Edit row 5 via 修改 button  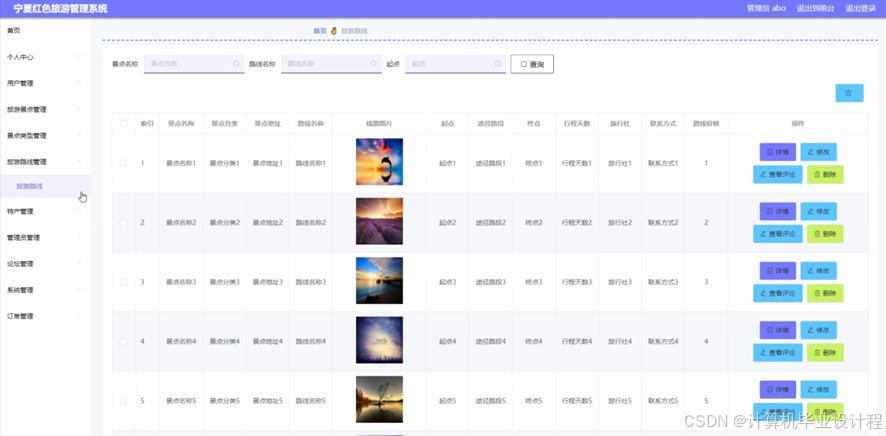tap(818, 389)
